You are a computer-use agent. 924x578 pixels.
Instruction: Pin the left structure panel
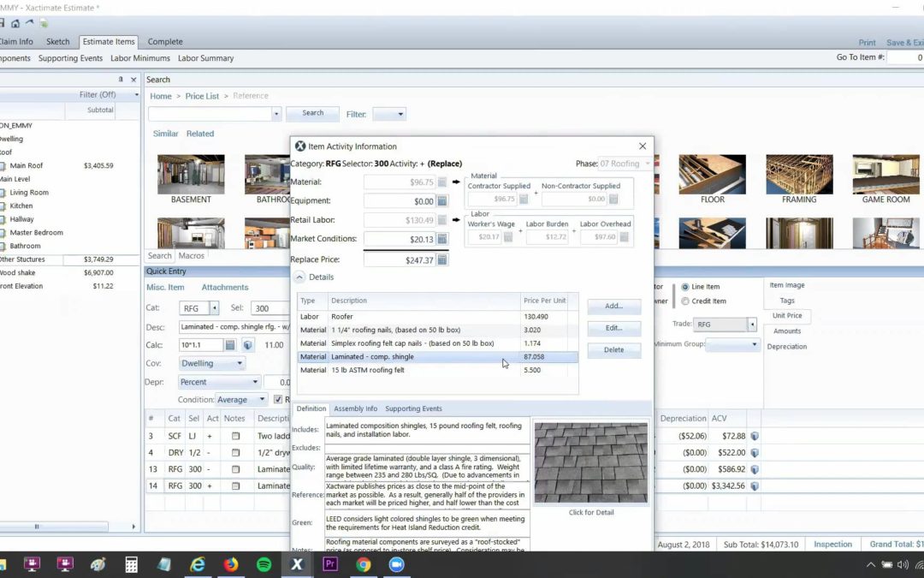[x=121, y=80]
